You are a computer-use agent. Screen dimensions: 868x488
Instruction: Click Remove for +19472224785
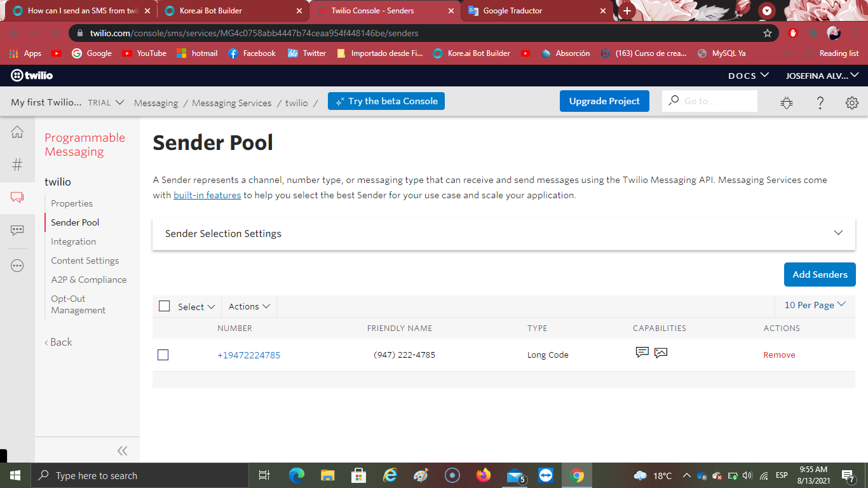click(779, 355)
